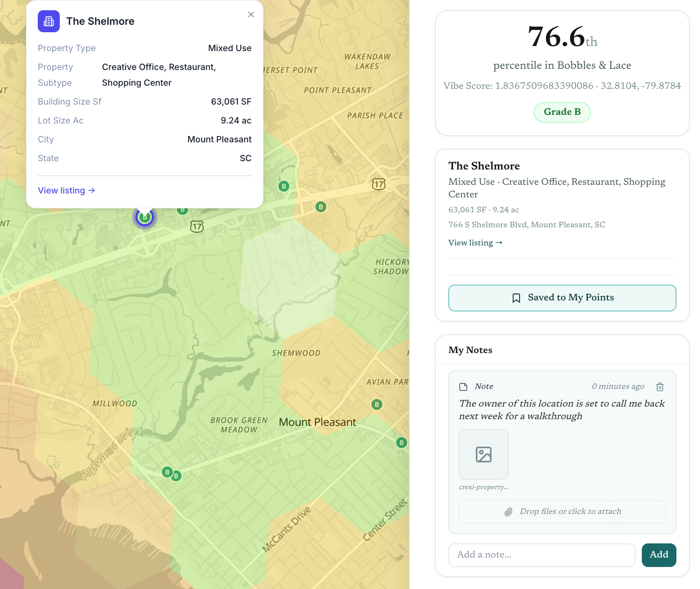Viewport: 700px width, 589px height.
Task: Toggle the Saved to My Points button
Action: (x=562, y=298)
